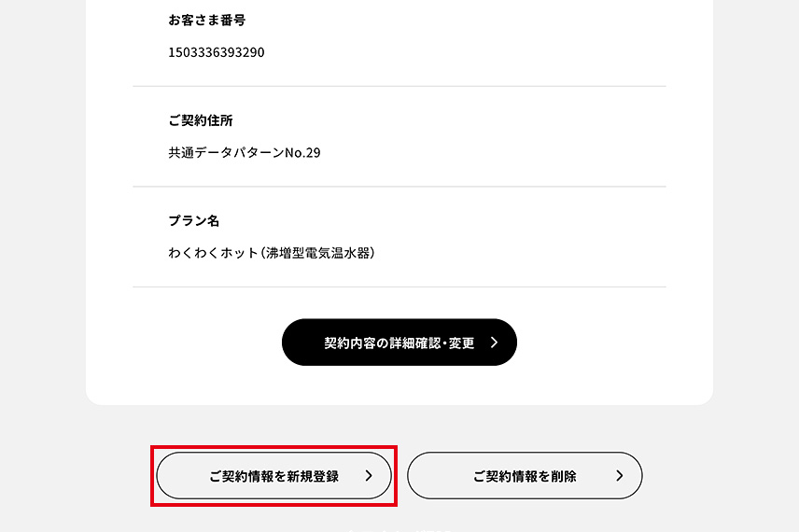Screen dimensions: 799x532
Task: Click the chevron on ご契約情報を新規登録
Action: pyautogui.click(x=368, y=476)
